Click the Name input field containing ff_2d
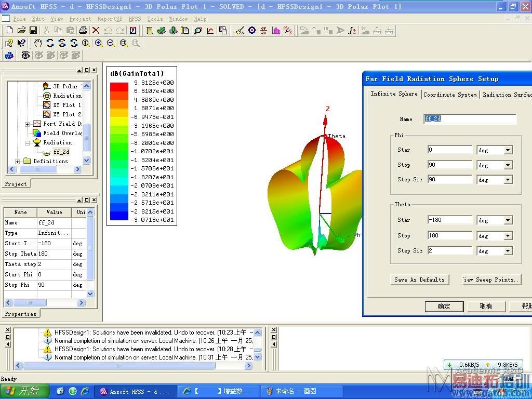Screen dimensions: 532x399 tap(470, 119)
